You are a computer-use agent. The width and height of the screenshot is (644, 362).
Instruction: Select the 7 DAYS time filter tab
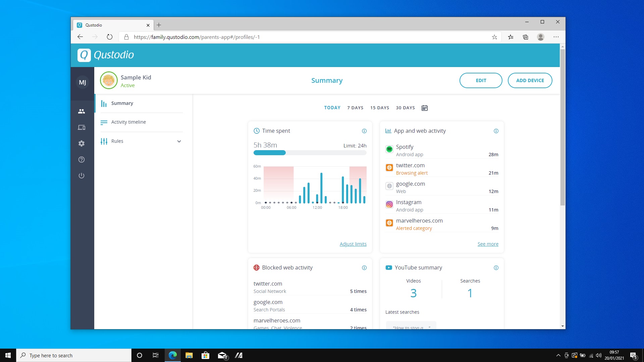tap(355, 107)
